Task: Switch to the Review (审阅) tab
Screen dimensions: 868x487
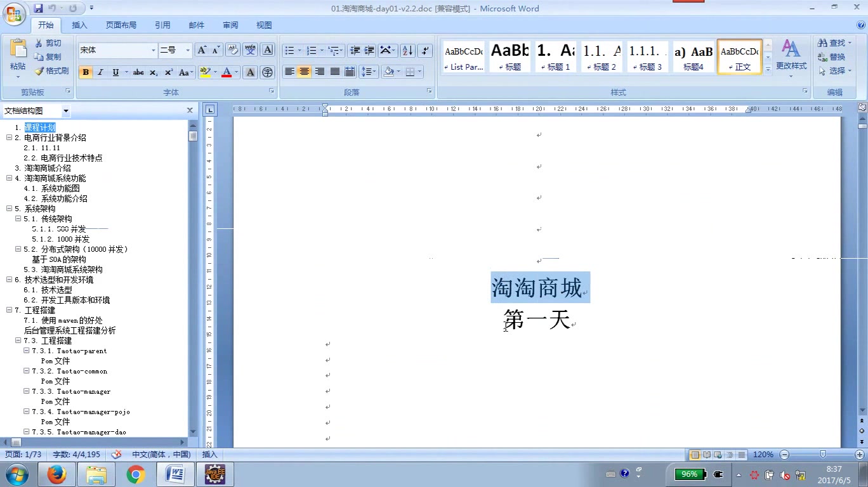Action: click(x=230, y=25)
